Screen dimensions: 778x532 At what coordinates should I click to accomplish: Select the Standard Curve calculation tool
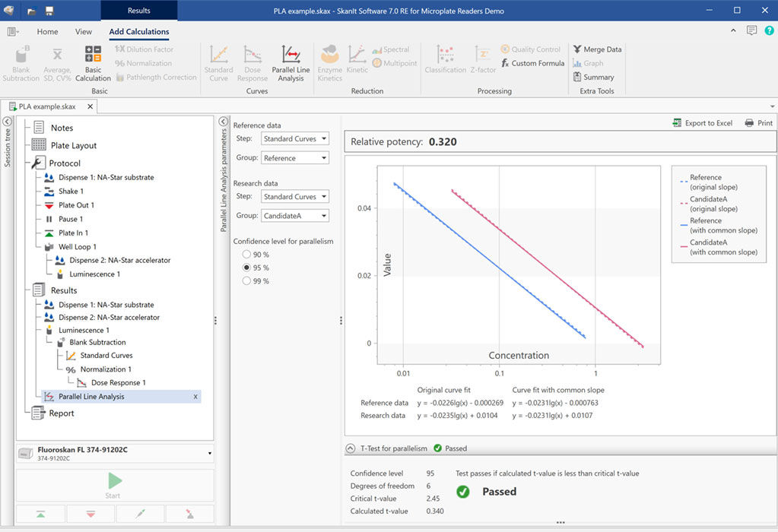pyautogui.click(x=218, y=63)
